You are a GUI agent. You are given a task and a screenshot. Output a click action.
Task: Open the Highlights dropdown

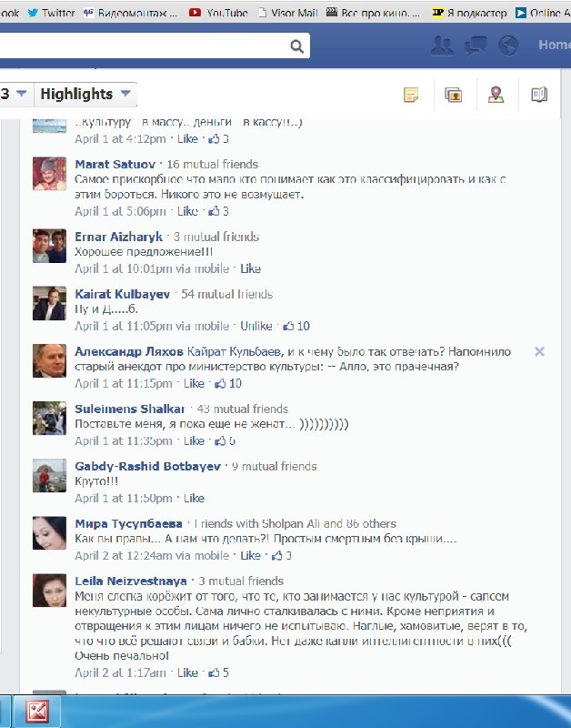coord(85,95)
